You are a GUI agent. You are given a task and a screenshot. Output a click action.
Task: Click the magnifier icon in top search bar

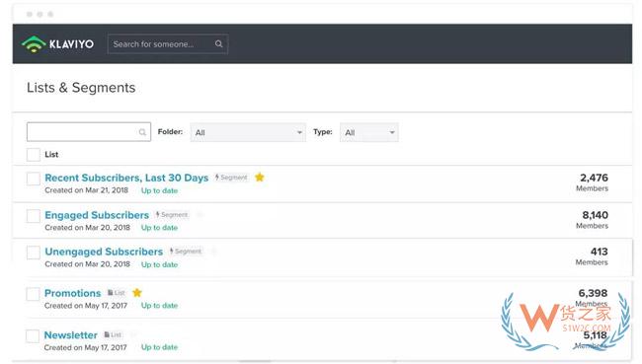[x=219, y=43]
